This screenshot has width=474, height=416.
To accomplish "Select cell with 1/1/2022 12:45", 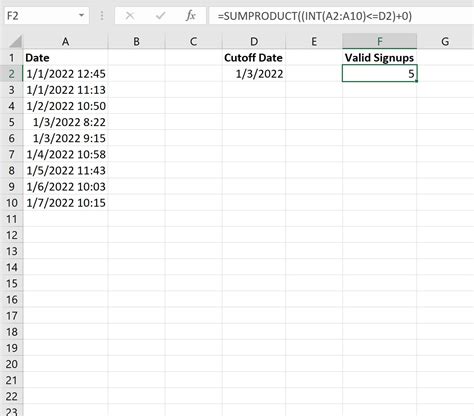I will [65, 74].
